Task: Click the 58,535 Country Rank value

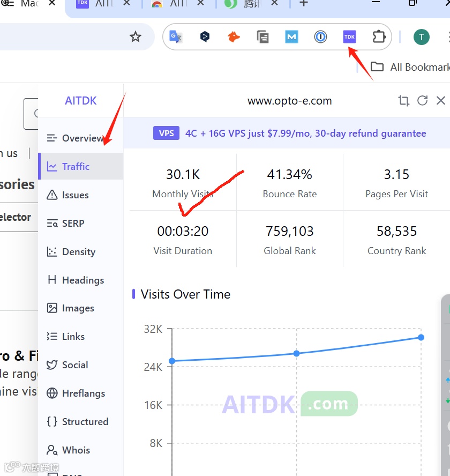Action: click(396, 232)
